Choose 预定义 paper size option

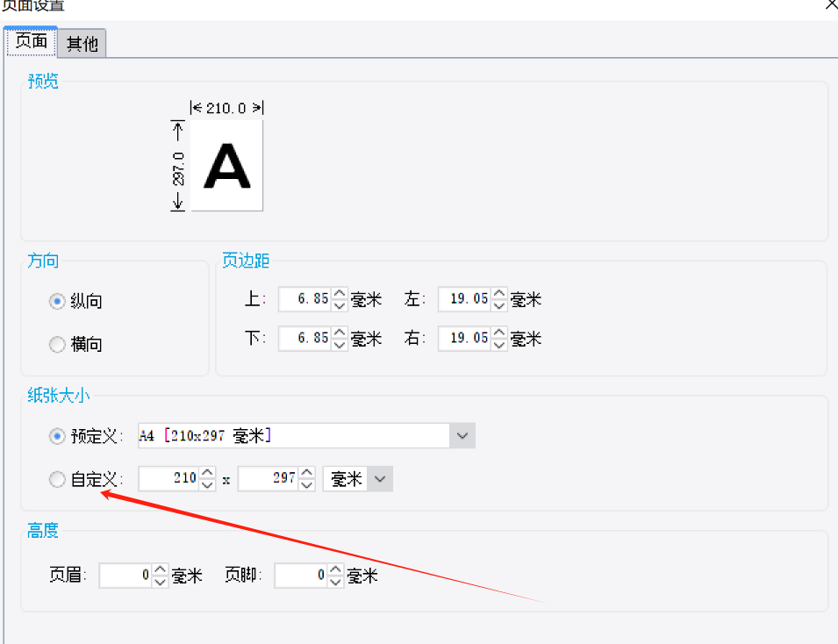[x=57, y=435]
